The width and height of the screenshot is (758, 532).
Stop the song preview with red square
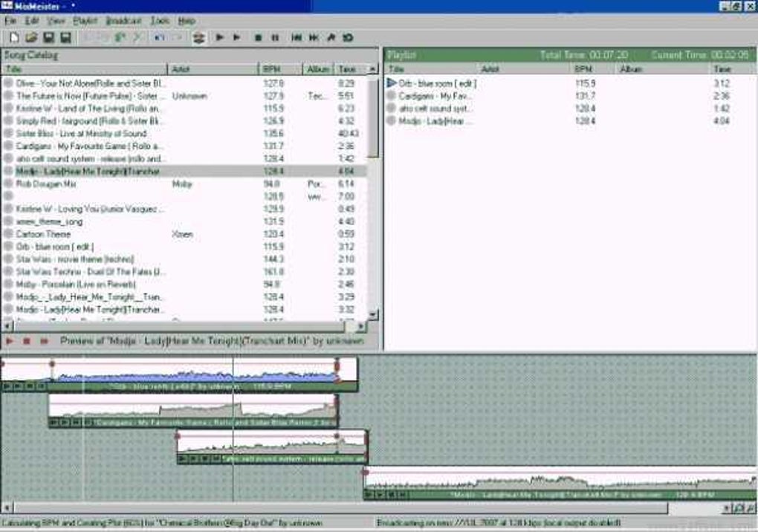[27, 341]
